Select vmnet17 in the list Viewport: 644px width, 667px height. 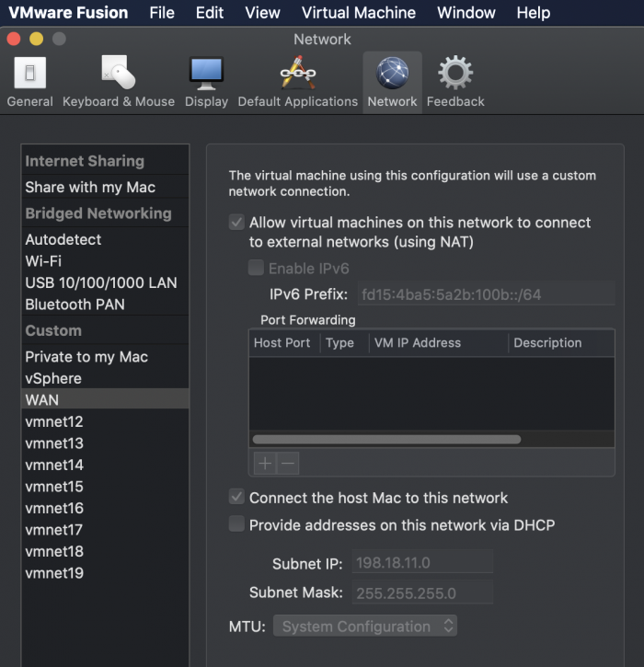[105, 530]
